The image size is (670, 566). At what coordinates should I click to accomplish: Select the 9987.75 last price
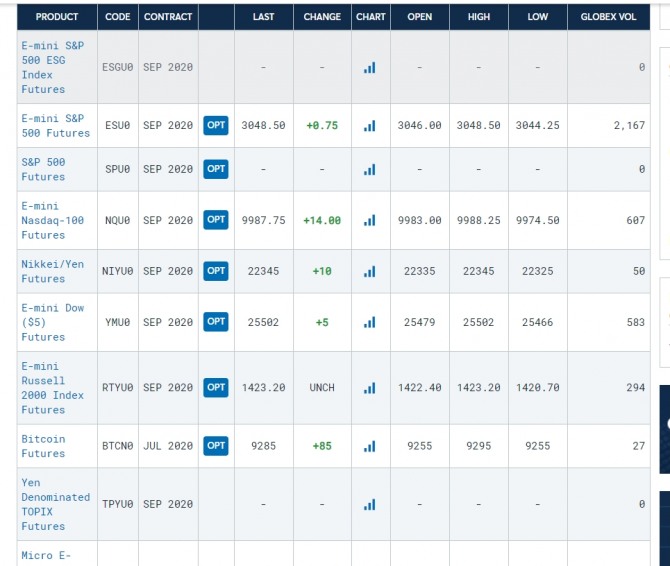[263, 220]
